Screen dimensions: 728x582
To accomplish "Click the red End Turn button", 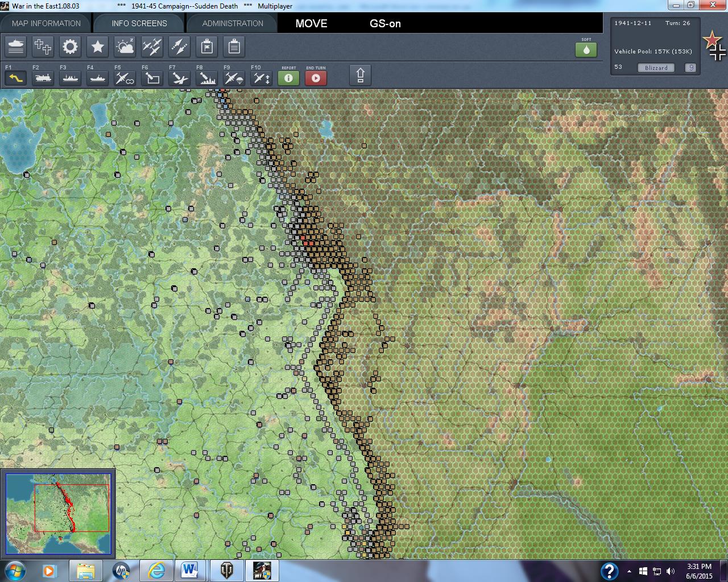I will click(x=316, y=78).
